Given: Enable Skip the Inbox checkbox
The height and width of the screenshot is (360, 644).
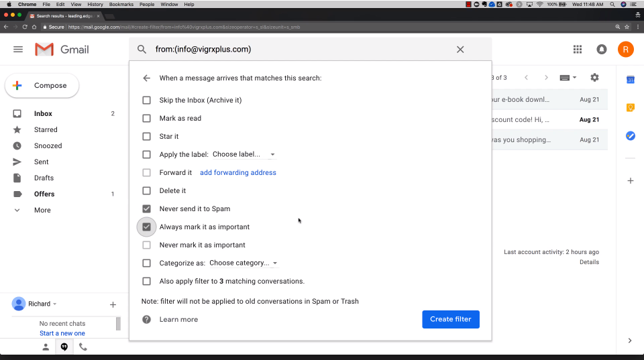Looking at the screenshot, I should coord(146,100).
